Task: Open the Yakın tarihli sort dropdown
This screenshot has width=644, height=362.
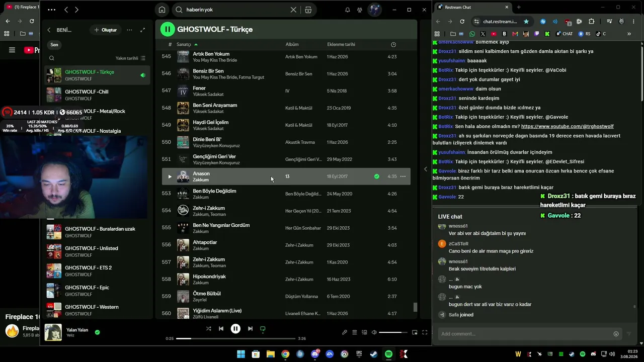Action: 130,58
